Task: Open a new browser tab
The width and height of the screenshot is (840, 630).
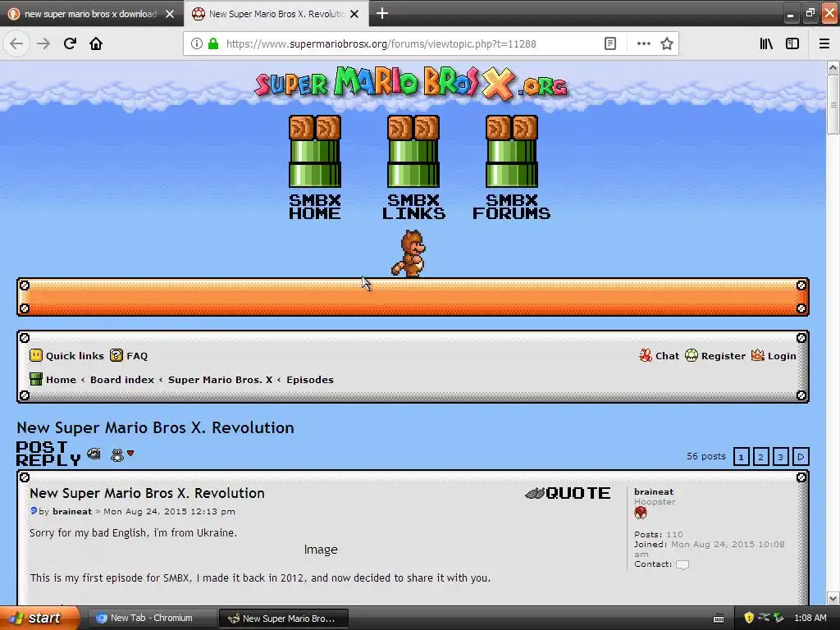Action: [382, 13]
